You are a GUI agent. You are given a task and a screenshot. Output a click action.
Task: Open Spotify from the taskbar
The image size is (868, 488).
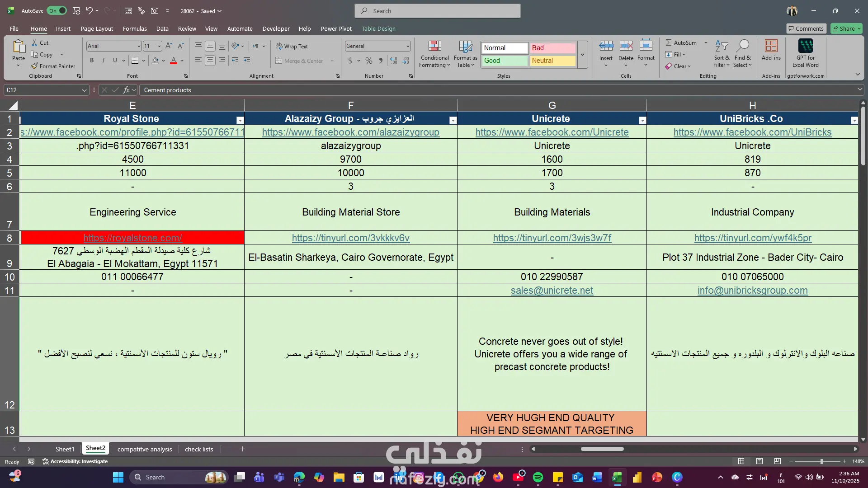click(538, 477)
